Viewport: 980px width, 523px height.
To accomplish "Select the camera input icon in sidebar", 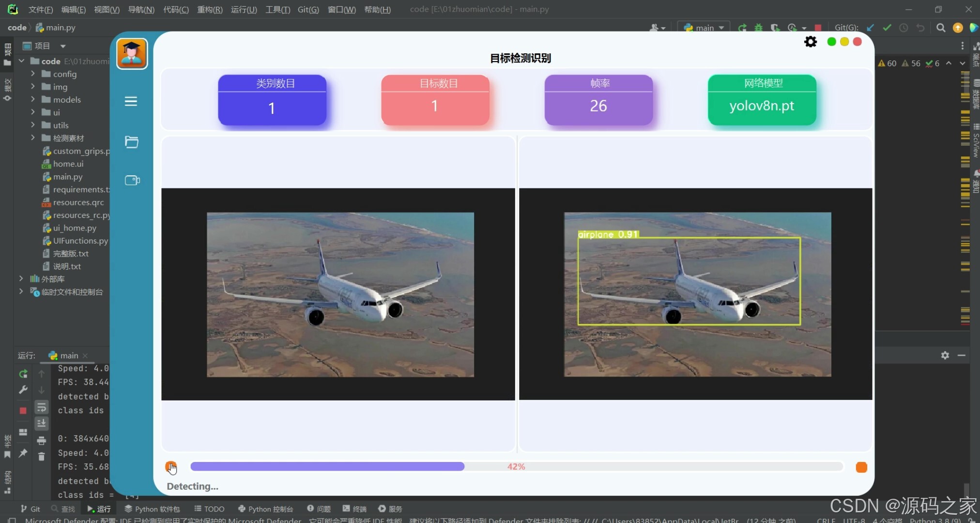I will click(x=132, y=180).
